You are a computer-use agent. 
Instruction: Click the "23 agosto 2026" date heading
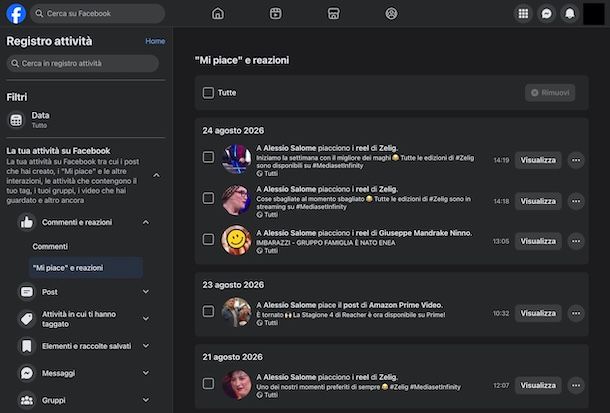(233, 285)
